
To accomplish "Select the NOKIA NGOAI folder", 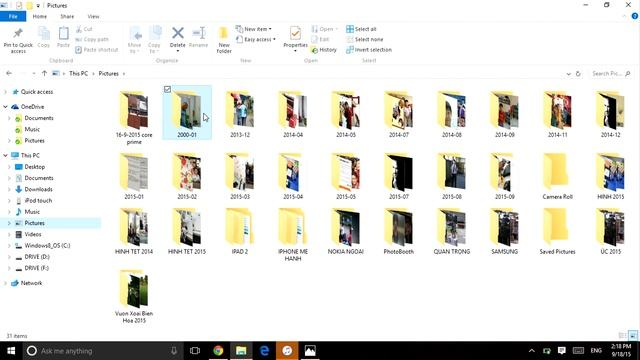I will 346,231.
